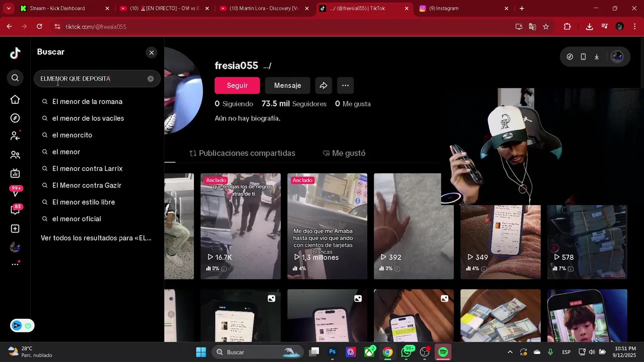Open messages inbox with 83 badge
Screen dimensions: 644x362
[x=15, y=210]
